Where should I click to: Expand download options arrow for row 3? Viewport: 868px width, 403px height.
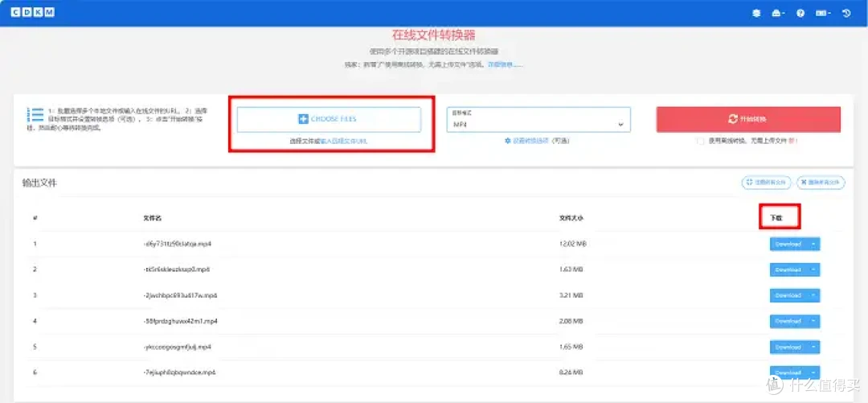(813, 295)
